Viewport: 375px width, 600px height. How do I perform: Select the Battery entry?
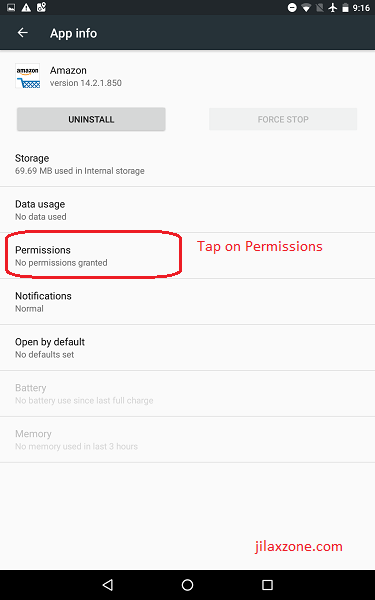coord(188,394)
